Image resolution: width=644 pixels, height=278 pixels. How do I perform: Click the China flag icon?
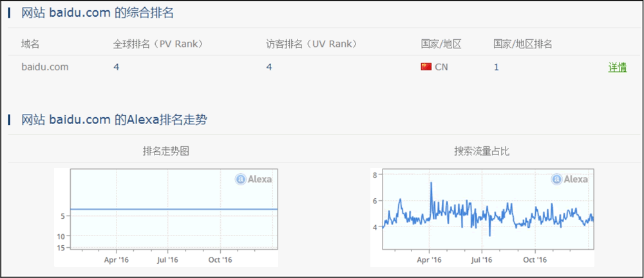click(x=426, y=66)
